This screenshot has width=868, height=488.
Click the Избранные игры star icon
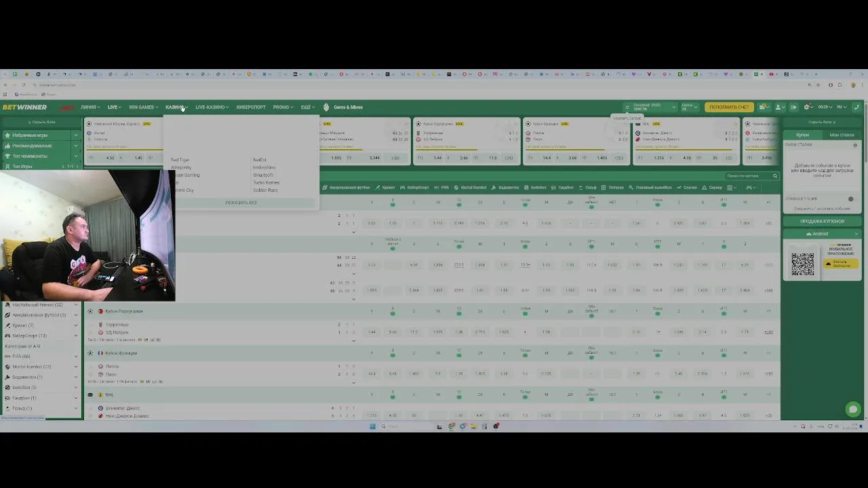[7, 136]
